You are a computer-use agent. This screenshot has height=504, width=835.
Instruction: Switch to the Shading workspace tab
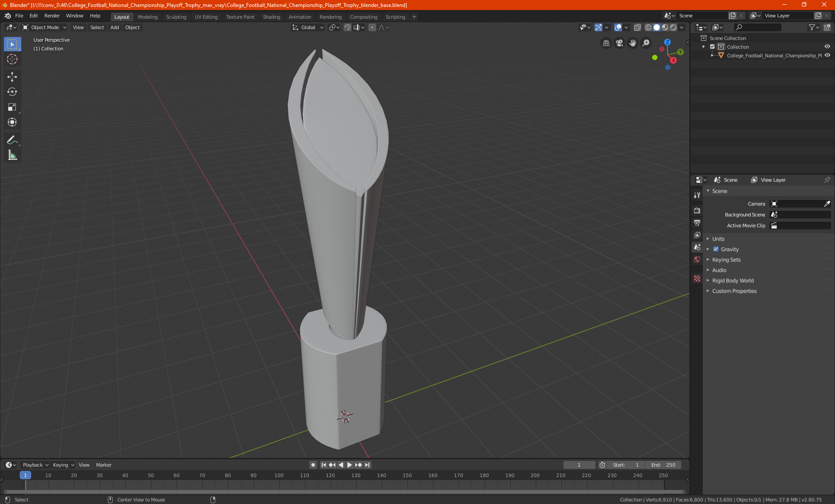271,17
